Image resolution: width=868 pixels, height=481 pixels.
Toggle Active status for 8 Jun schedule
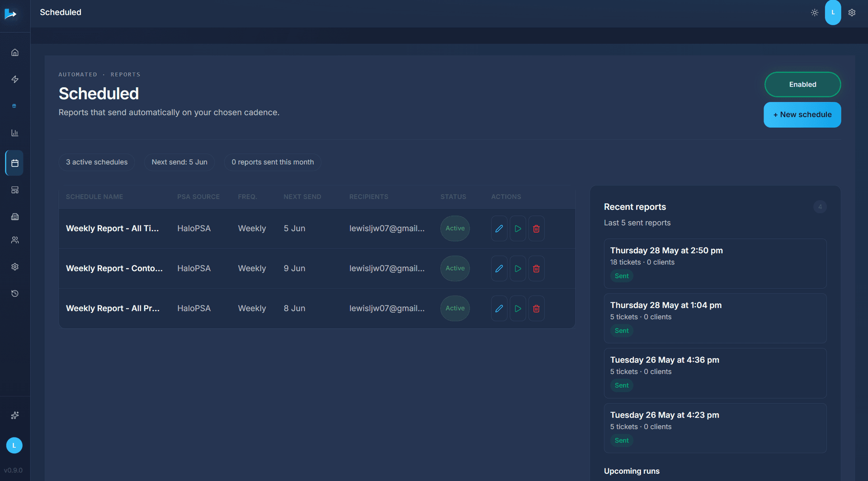click(455, 308)
